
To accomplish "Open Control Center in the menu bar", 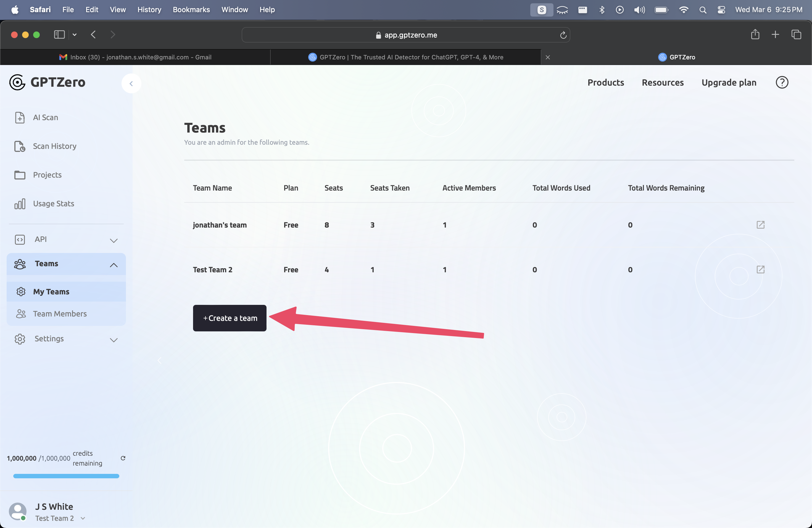I will click(721, 10).
